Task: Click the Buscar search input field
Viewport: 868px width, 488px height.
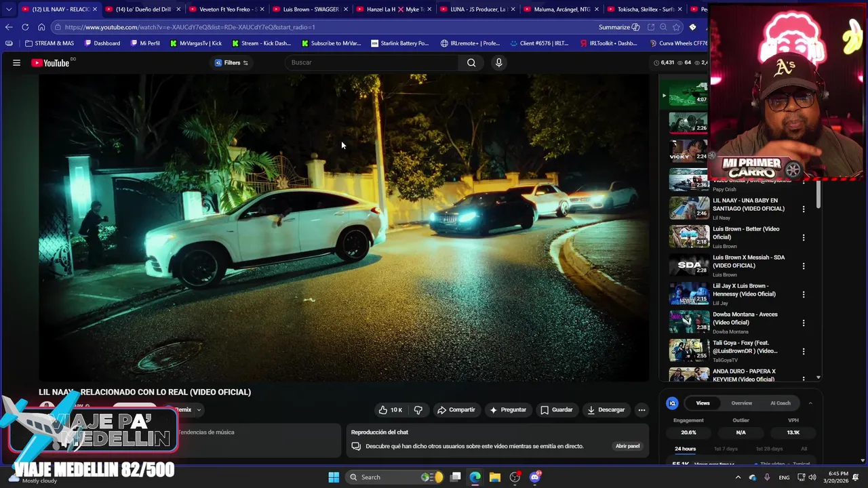Action: click(373, 62)
